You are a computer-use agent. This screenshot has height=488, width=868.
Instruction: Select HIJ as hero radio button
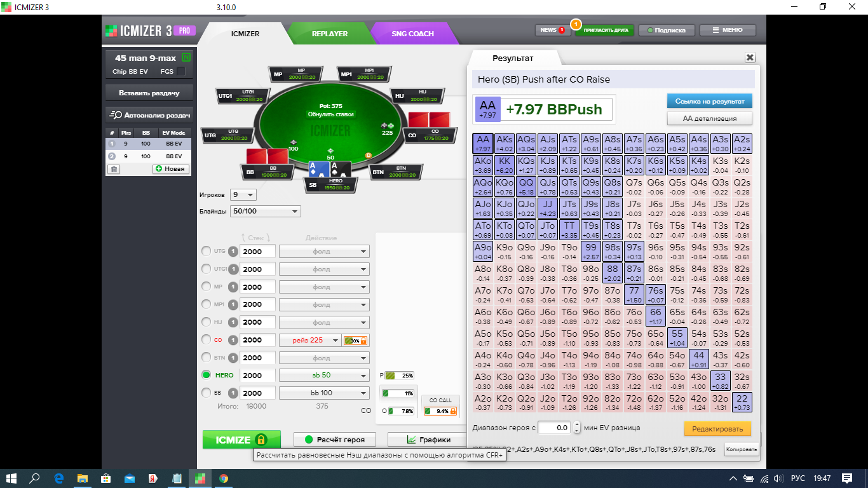[206, 322]
